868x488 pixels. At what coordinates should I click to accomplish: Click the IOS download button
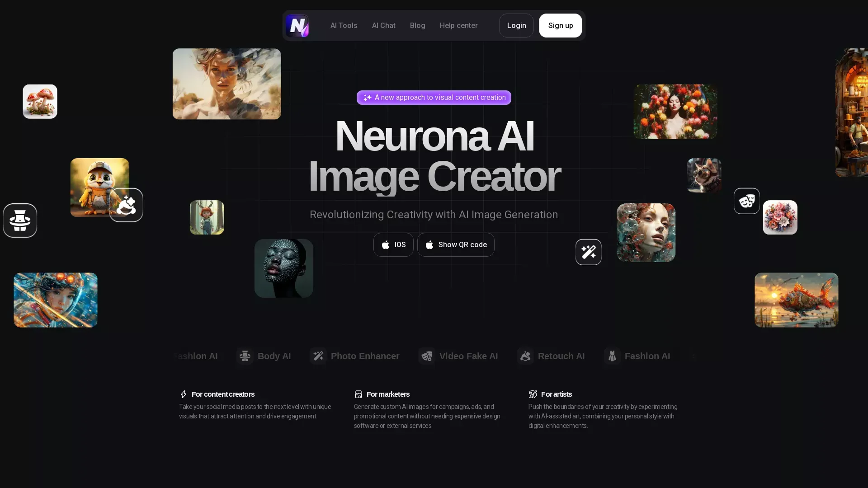(393, 244)
